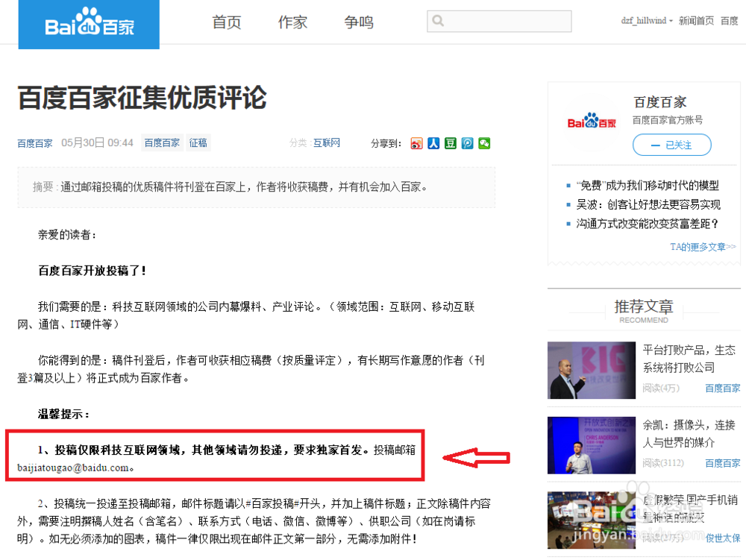Image resolution: width=746 pixels, height=560 pixels.
Task: Click the email baijiatougao@baidu.com text
Action: point(73,468)
